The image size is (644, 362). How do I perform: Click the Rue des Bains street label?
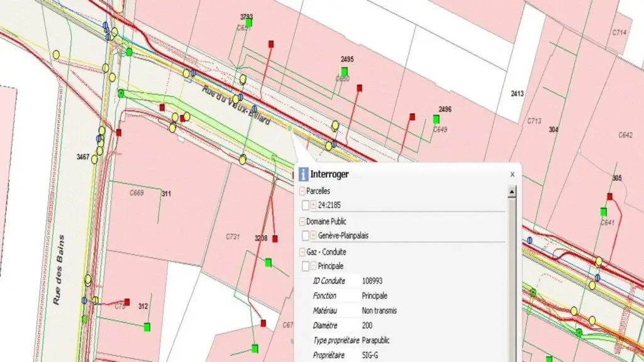click(x=59, y=270)
